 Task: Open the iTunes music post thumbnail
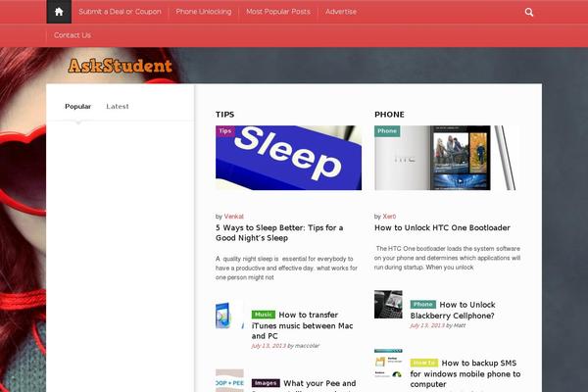pos(229,315)
